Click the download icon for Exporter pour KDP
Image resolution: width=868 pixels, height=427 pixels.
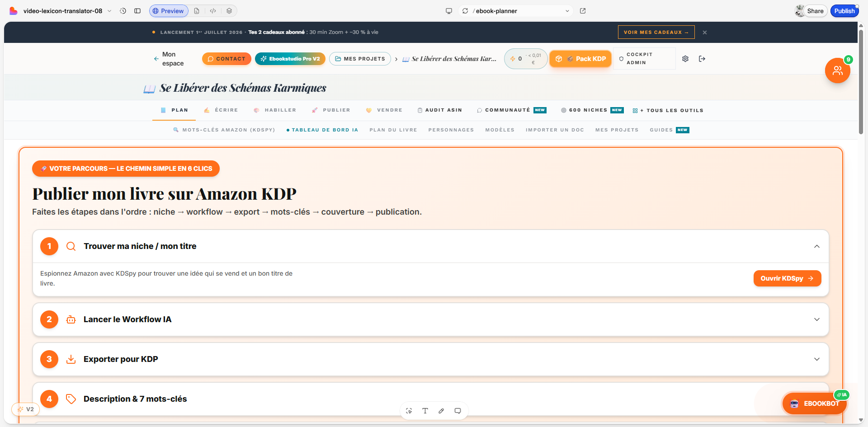(71, 359)
